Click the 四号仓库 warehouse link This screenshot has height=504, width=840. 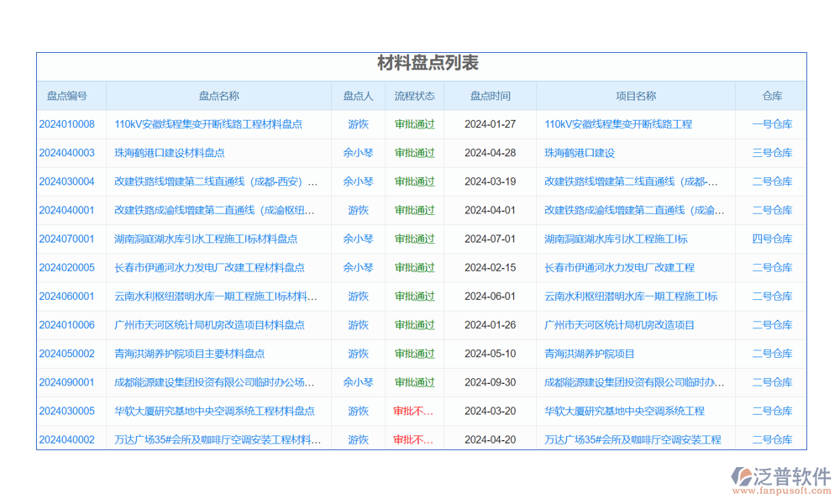pos(771,239)
